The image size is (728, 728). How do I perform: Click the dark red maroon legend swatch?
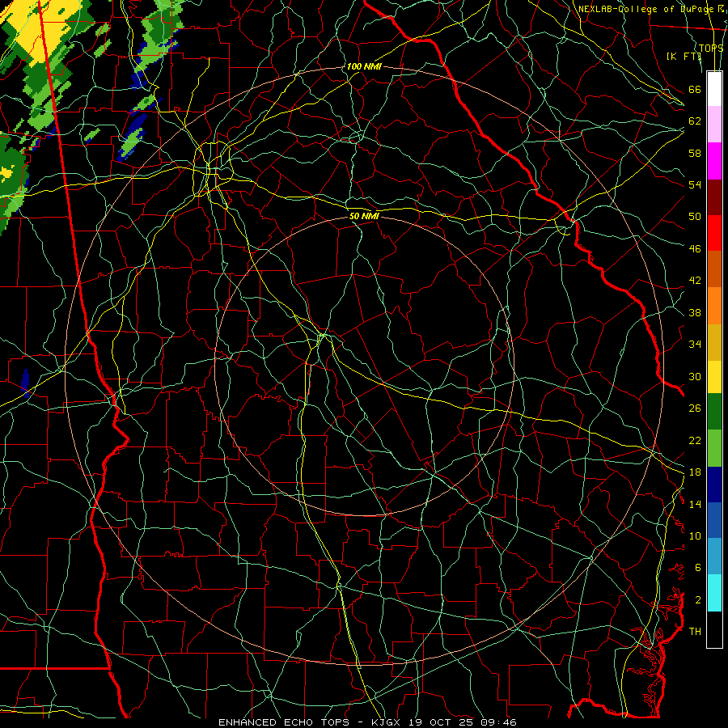(714, 197)
